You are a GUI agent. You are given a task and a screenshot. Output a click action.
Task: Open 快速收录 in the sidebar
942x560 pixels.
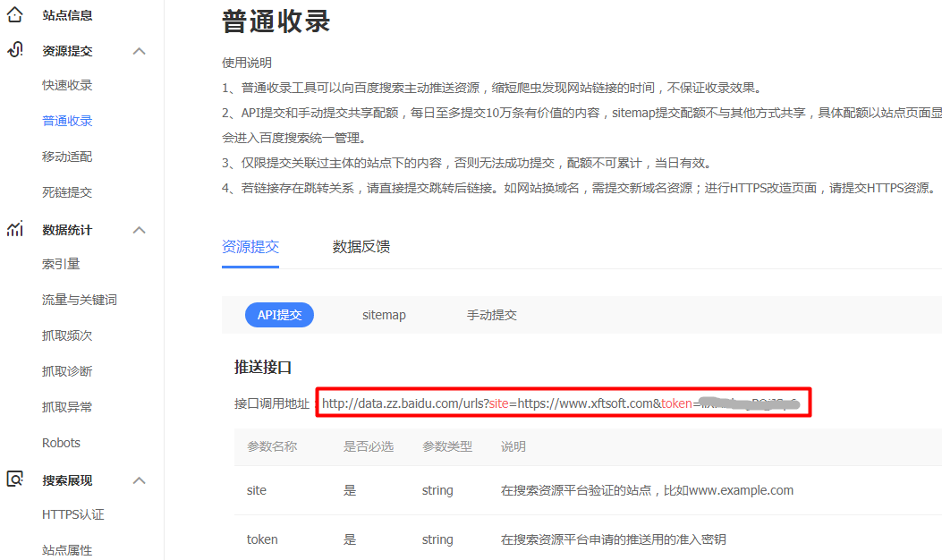pos(67,85)
